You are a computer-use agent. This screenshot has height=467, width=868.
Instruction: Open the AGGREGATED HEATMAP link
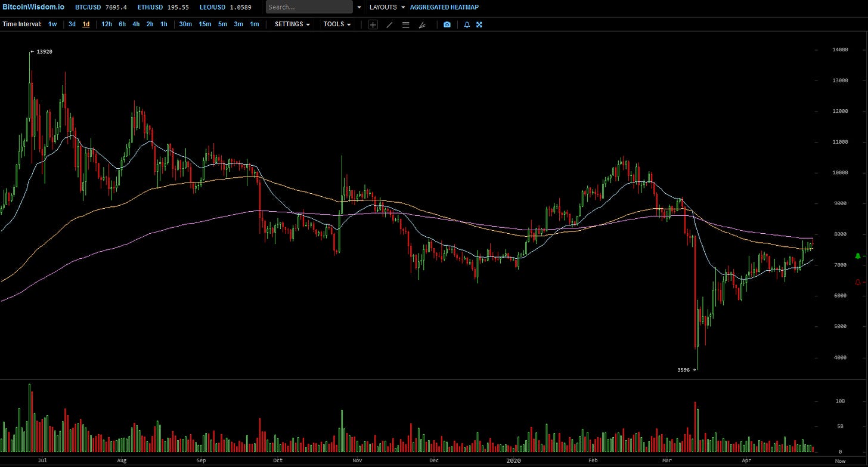coord(444,7)
